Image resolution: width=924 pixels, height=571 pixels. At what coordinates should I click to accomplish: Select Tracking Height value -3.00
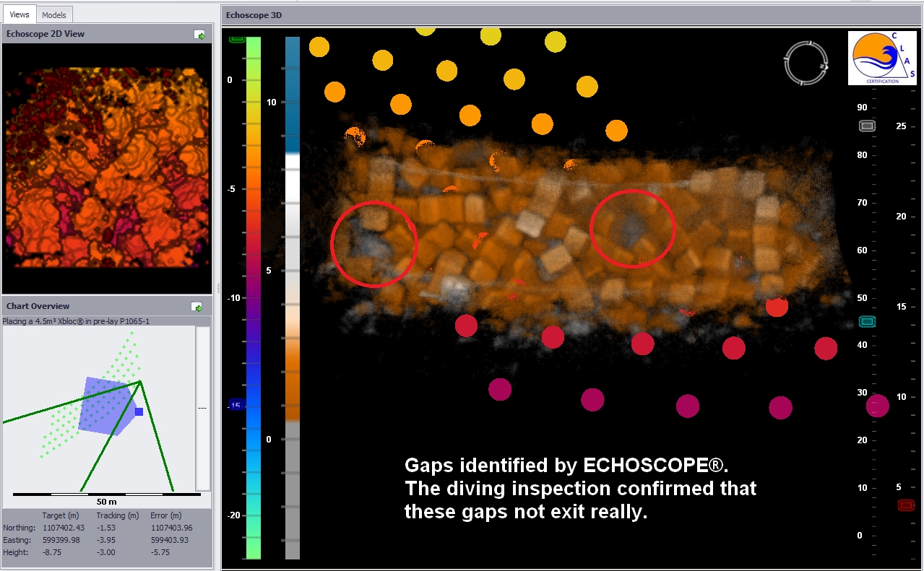tap(105, 552)
